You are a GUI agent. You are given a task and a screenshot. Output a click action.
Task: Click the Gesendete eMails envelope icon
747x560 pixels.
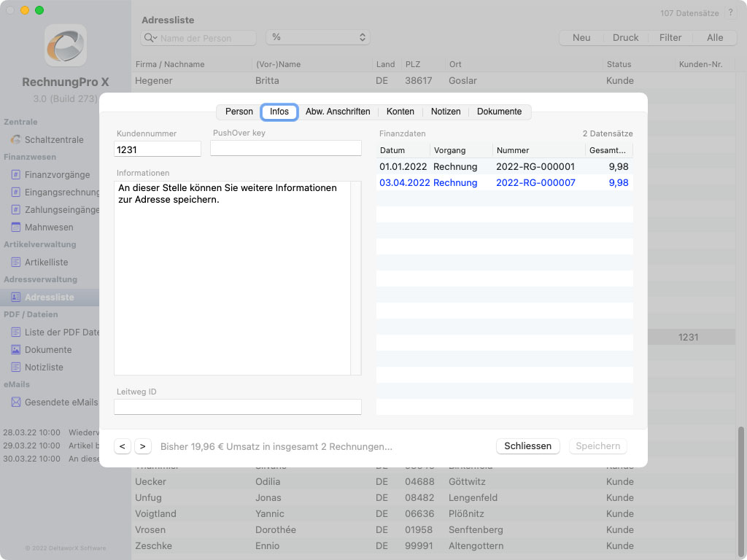pyautogui.click(x=15, y=402)
